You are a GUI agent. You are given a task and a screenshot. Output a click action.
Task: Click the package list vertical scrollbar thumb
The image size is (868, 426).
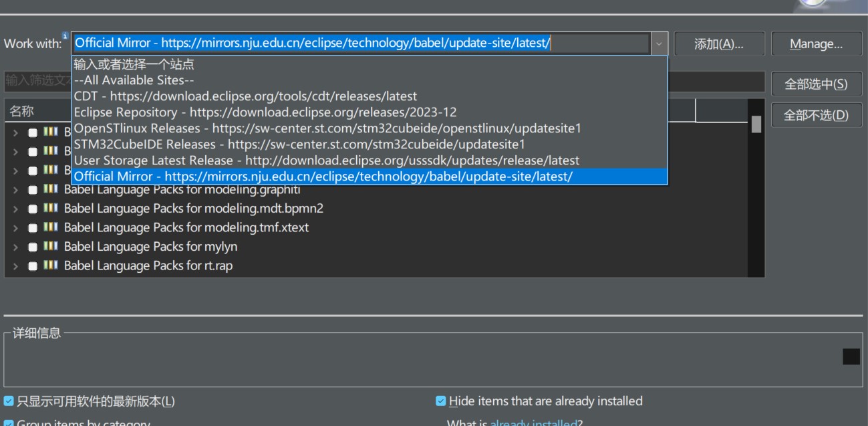[x=756, y=124]
